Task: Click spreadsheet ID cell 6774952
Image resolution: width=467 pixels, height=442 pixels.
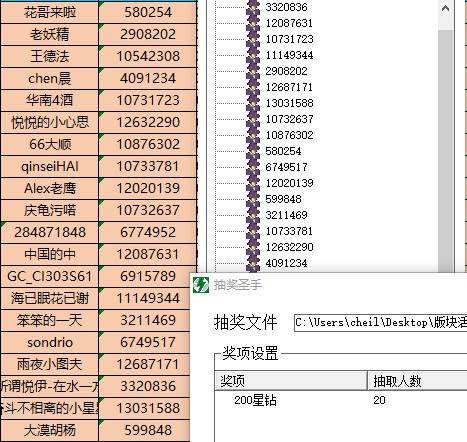Action: (148, 232)
